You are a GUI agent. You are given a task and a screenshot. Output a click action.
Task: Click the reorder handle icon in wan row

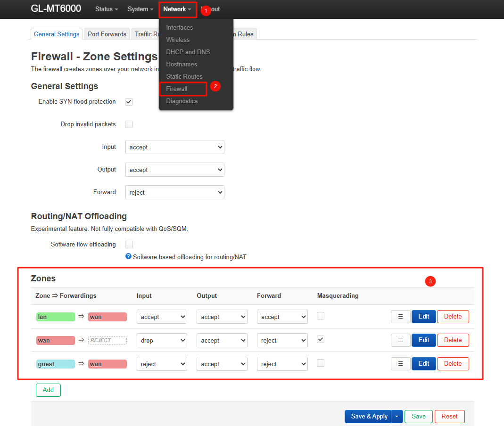click(400, 340)
